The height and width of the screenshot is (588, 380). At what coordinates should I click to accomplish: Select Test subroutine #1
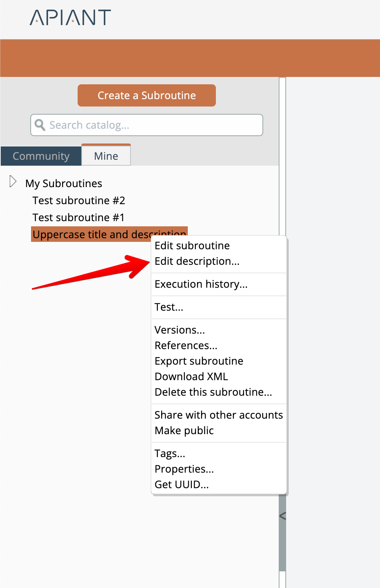[78, 217]
